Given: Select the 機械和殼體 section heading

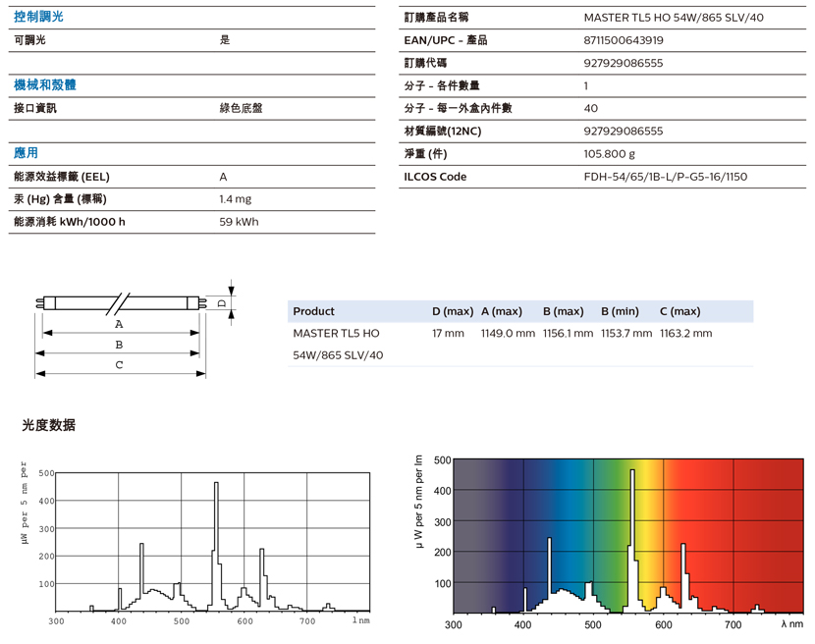Looking at the screenshot, I should pos(45,84).
